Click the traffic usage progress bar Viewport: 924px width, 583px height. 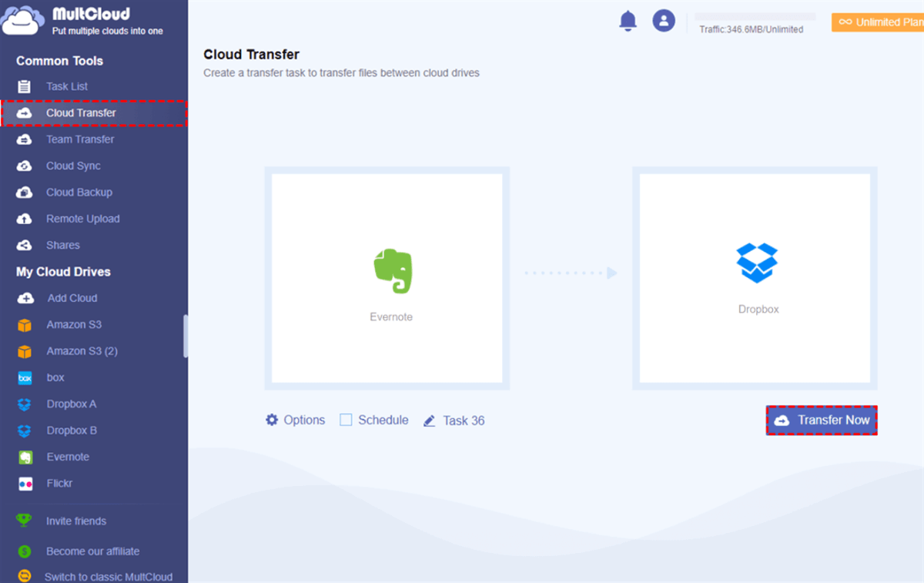(755, 16)
